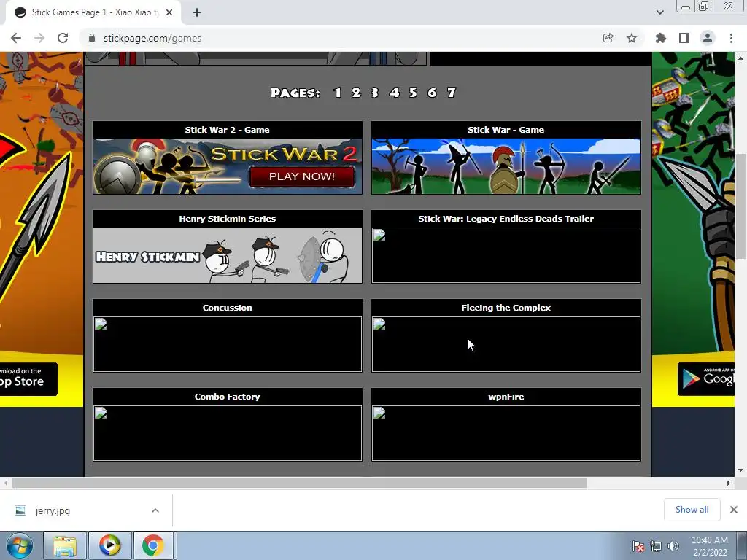
Task: Click the Stick War 2 Play Now banner
Action: [228, 166]
